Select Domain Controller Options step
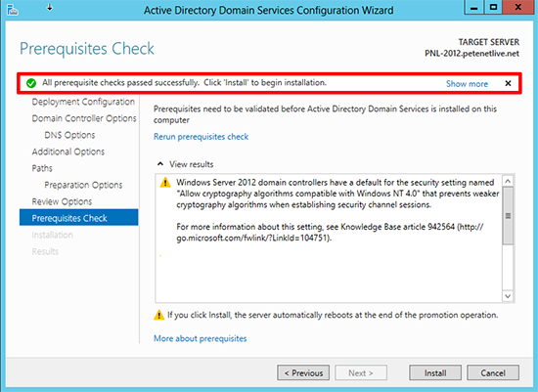 click(84, 118)
